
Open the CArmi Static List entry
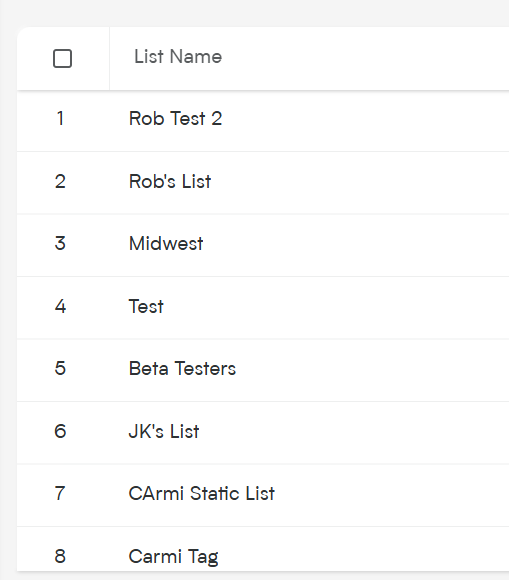(202, 493)
